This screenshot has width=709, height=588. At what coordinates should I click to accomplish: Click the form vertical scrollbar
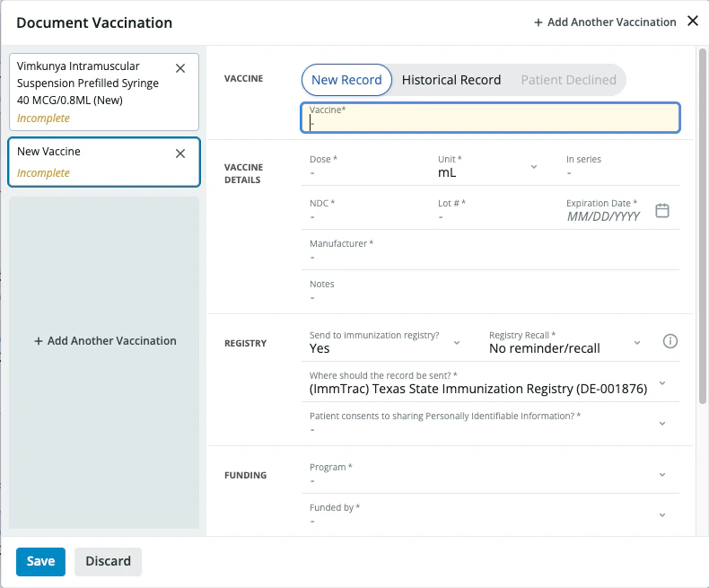click(702, 226)
